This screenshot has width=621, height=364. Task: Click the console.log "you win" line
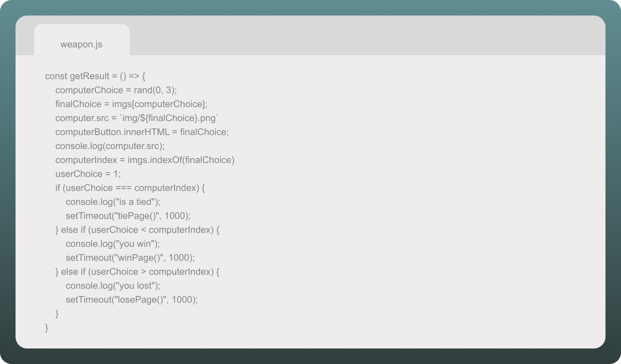coord(113,244)
